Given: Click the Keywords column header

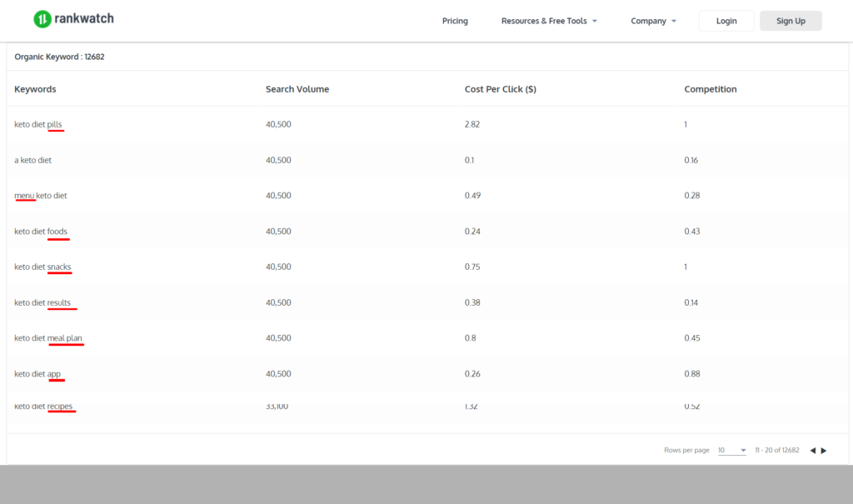Looking at the screenshot, I should click(35, 89).
